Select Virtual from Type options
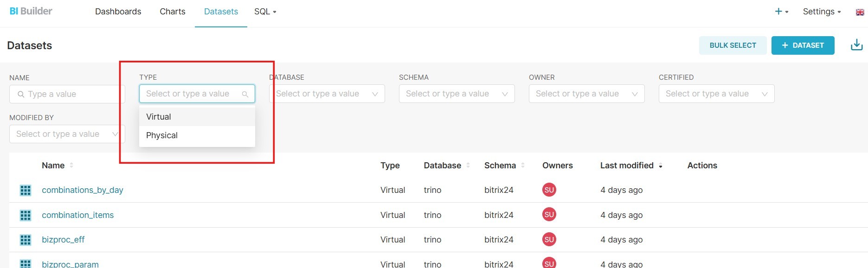 pyautogui.click(x=159, y=117)
